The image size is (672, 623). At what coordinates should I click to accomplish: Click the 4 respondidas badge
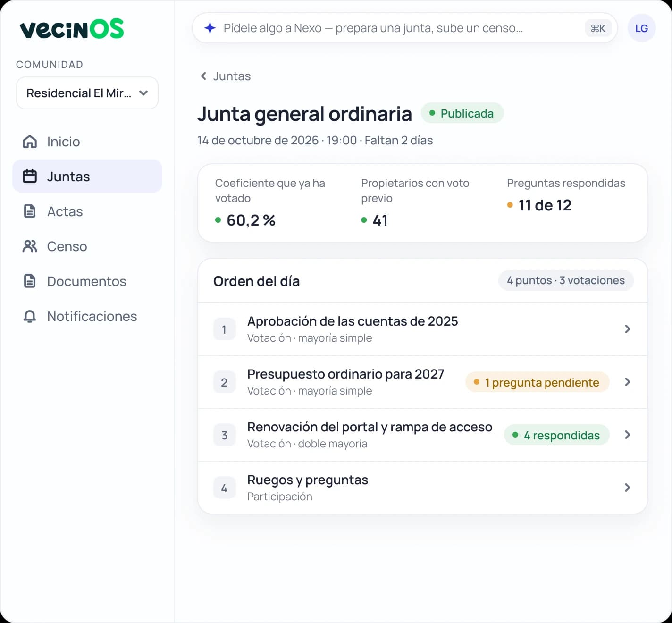[556, 435]
